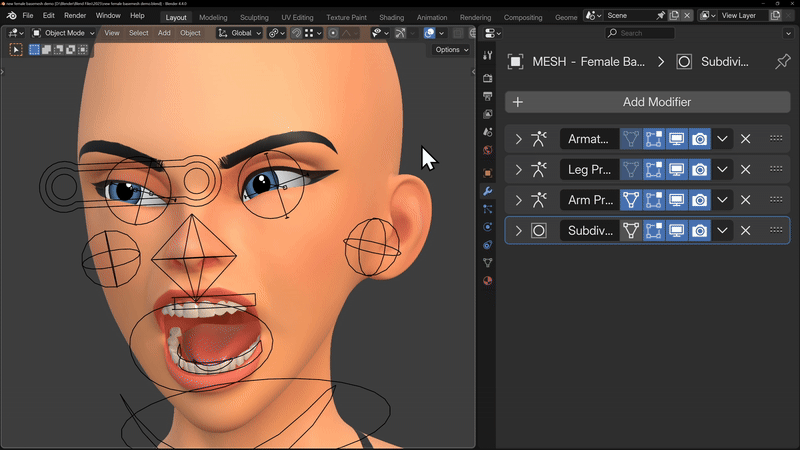This screenshot has height=450, width=800.
Task: Open the Edit menu
Action: pos(48,16)
